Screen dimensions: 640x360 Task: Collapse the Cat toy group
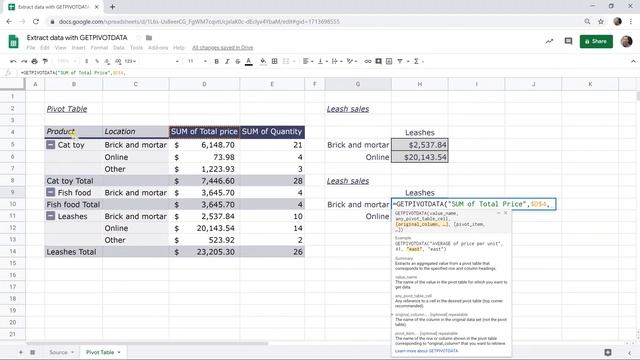tap(50, 145)
